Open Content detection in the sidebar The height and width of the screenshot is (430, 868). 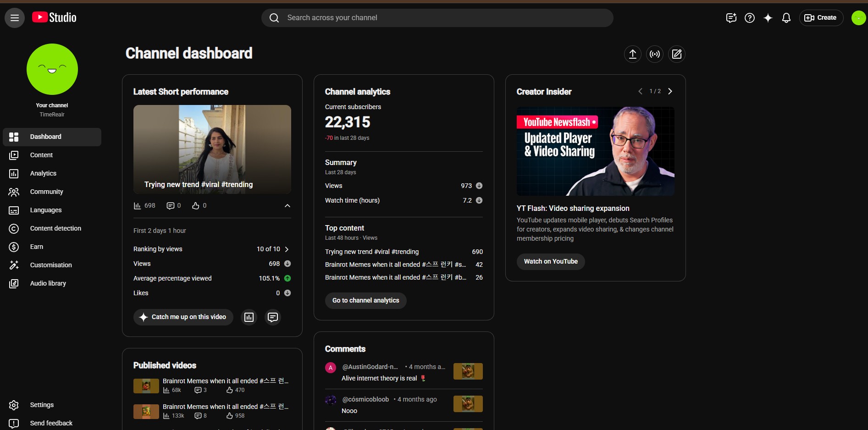click(x=52, y=229)
